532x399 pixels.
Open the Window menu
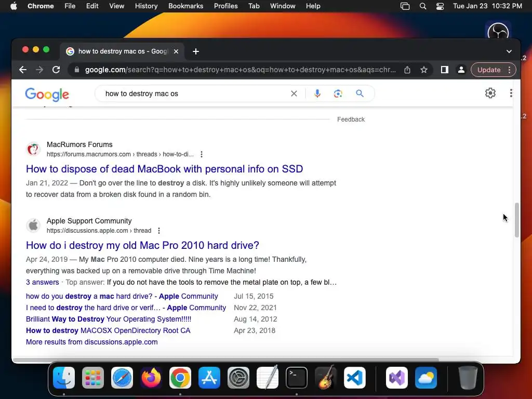point(283,6)
